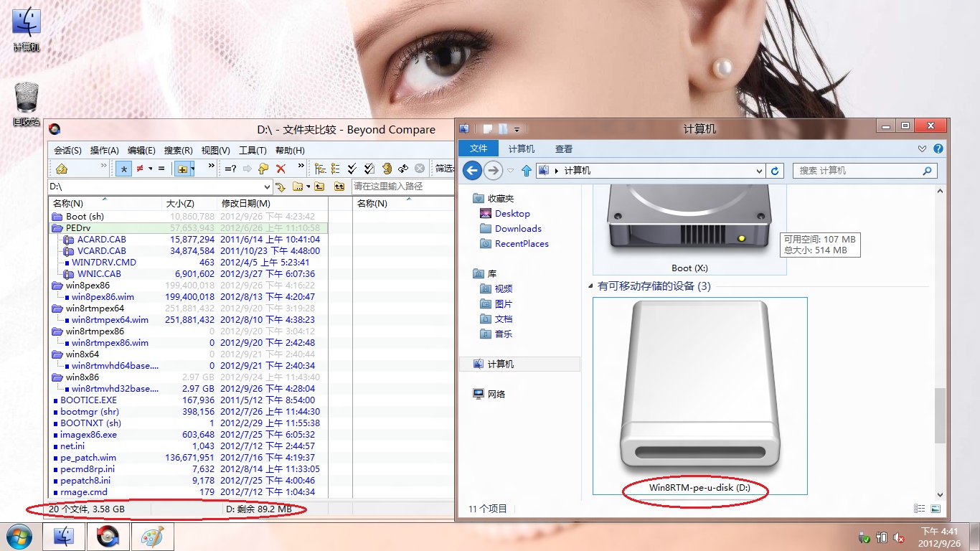Click the yellow arrow browse icon beside D:\ path
Viewport: 980px width, 551px height.
click(281, 187)
